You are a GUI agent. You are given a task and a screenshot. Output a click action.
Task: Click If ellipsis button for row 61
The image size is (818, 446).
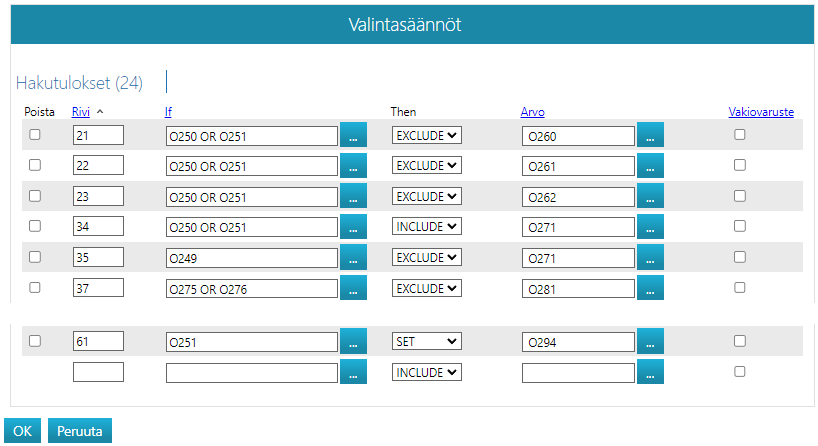353,342
